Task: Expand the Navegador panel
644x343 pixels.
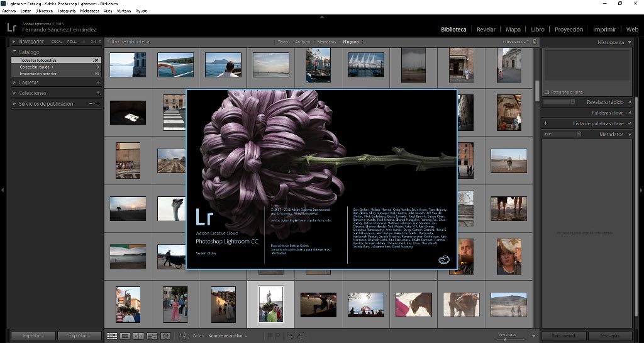Action: (14, 42)
